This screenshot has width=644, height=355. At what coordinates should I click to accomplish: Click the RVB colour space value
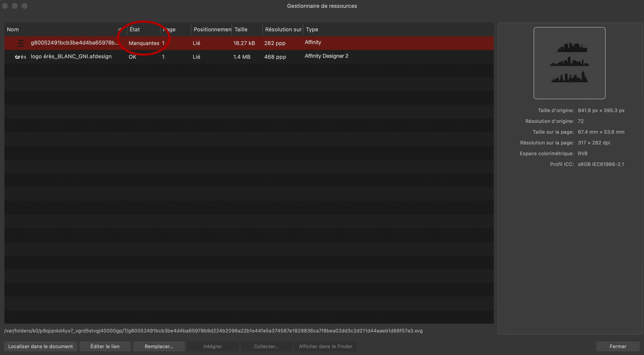583,153
